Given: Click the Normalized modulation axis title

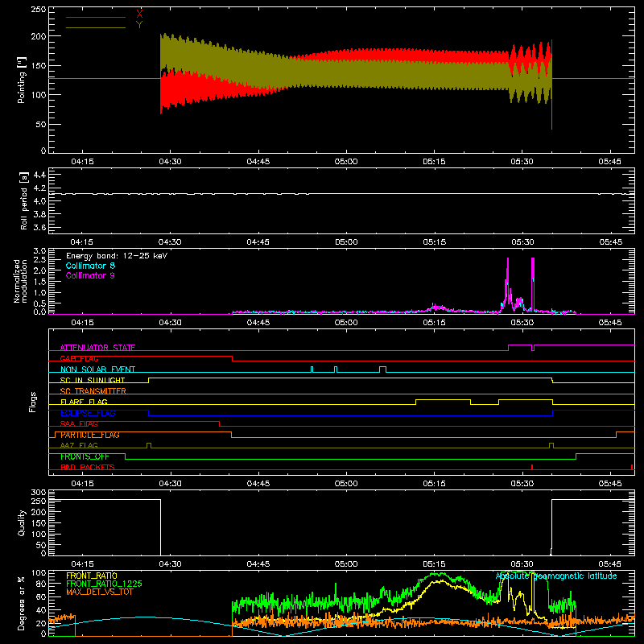Looking at the screenshot, I should click(x=20, y=281).
